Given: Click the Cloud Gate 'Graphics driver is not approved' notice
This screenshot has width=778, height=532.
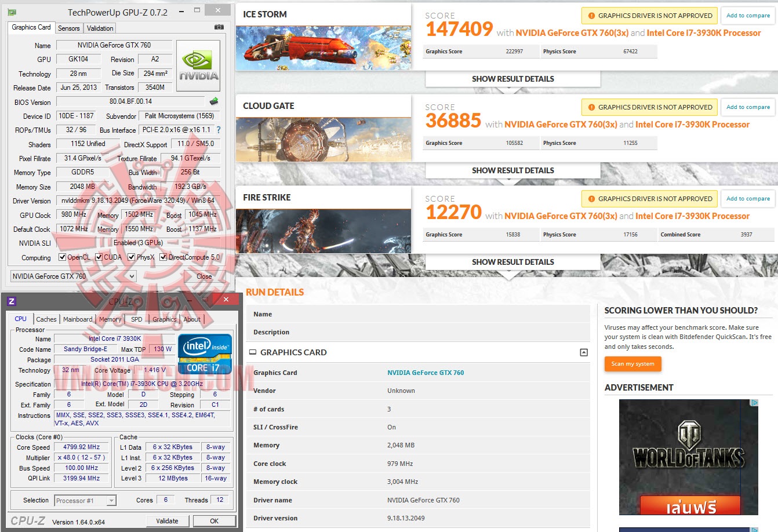Looking at the screenshot, I should 649,107.
